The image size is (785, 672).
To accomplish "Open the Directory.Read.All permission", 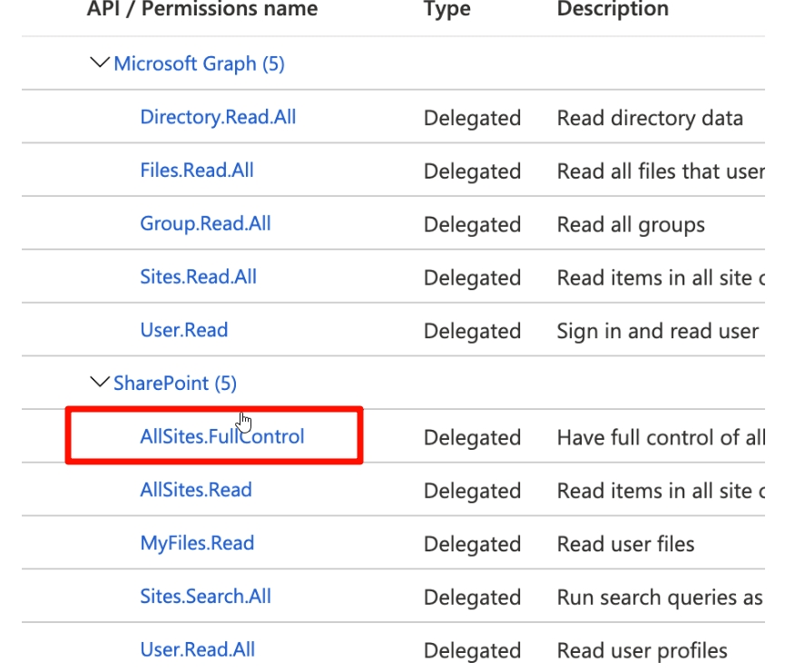I will [x=219, y=117].
